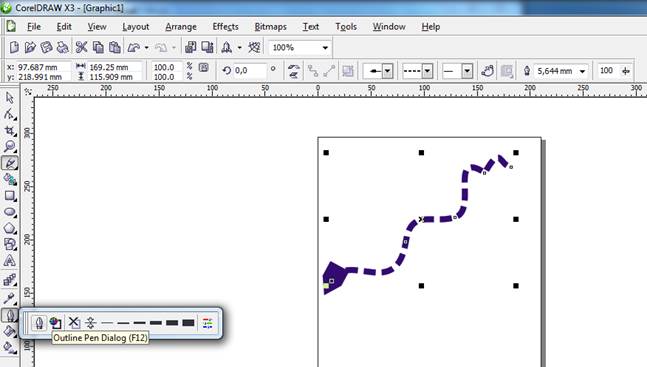The height and width of the screenshot is (367, 647).
Task: Print the document
Action: coord(62,47)
